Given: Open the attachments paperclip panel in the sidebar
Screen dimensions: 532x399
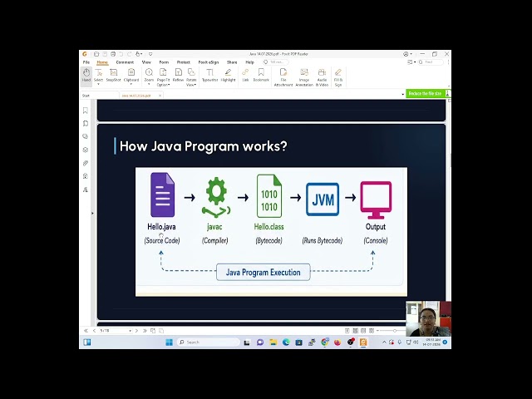Looking at the screenshot, I should (86, 163).
